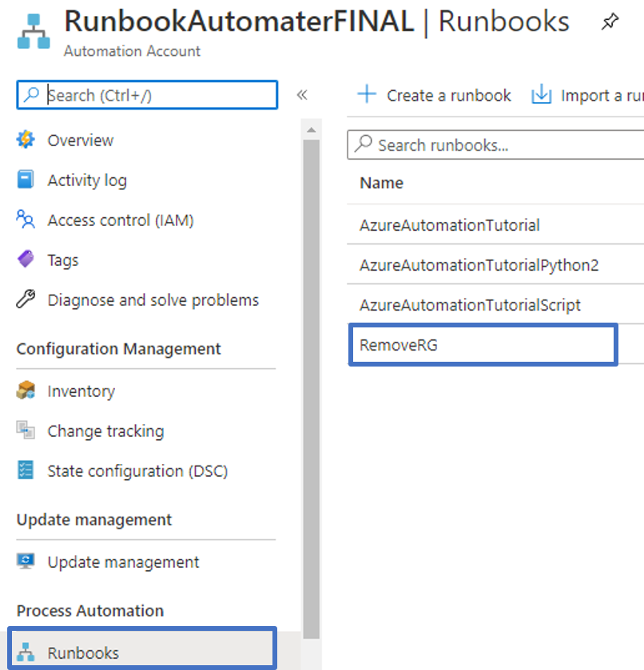Click the Access control people icon
The image size is (644, 670).
[x=26, y=219]
